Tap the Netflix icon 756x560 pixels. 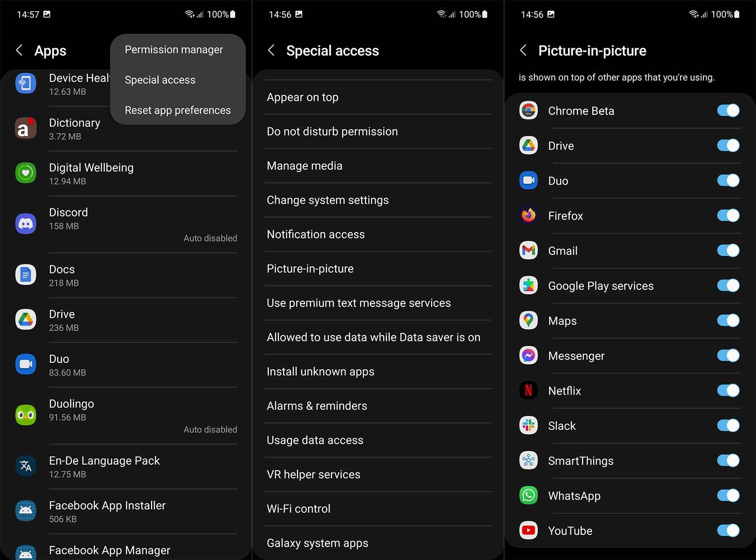click(529, 390)
